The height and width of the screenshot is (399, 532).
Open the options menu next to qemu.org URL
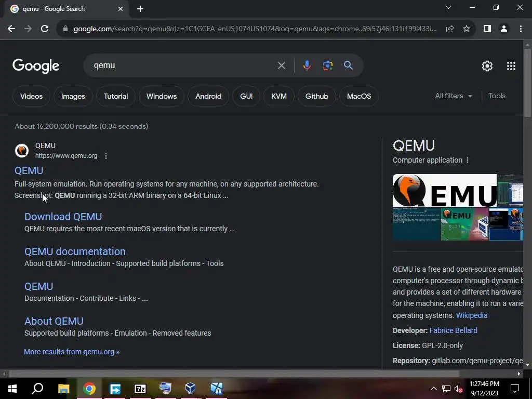pos(106,156)
